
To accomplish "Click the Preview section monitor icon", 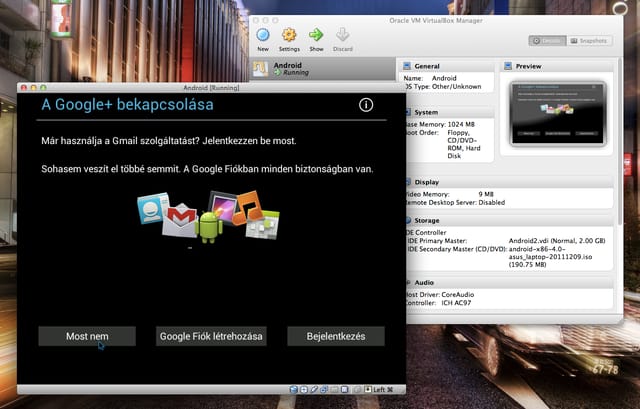I will pyautogui.click(x=508, y=66).
